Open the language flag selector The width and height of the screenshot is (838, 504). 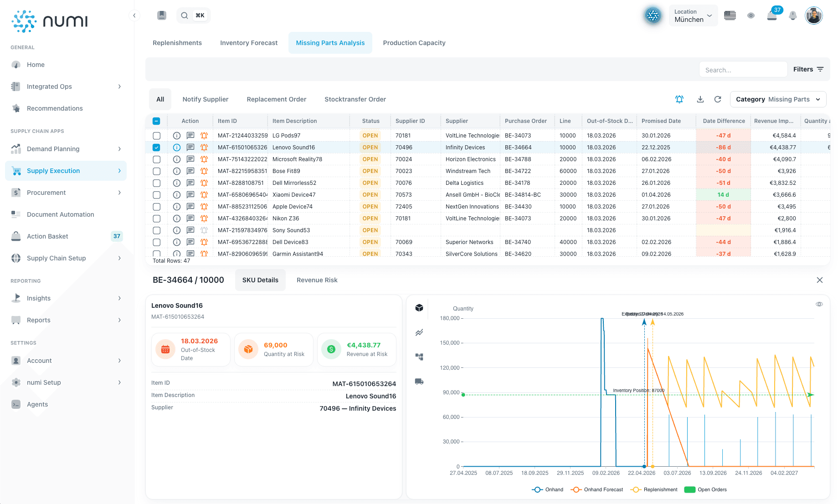pos(730,15)
